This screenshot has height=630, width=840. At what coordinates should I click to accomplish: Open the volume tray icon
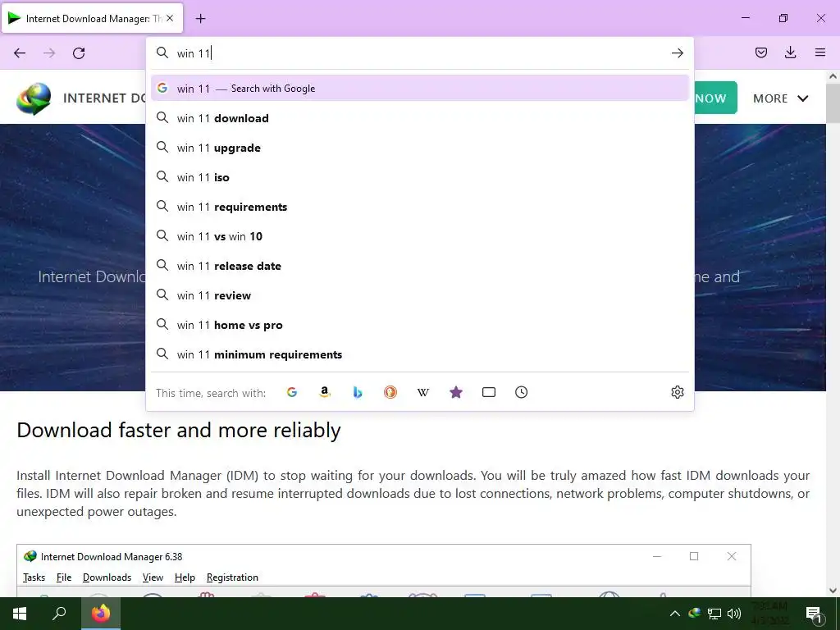pyautogui.click(x=734, y=614)
